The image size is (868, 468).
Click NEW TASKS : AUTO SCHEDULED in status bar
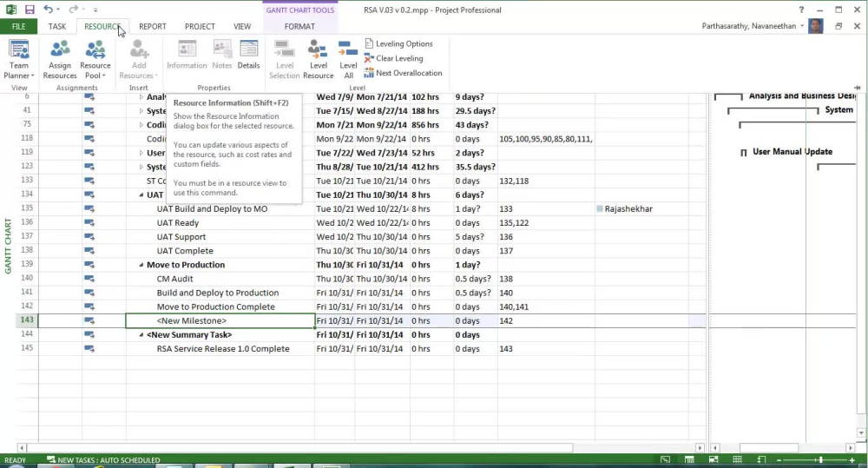(x=103, y=459)
